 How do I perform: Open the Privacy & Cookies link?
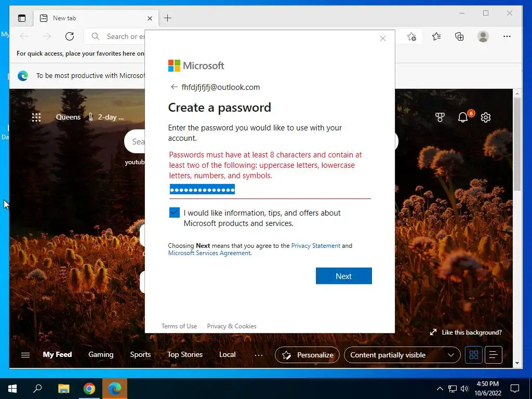232,326
